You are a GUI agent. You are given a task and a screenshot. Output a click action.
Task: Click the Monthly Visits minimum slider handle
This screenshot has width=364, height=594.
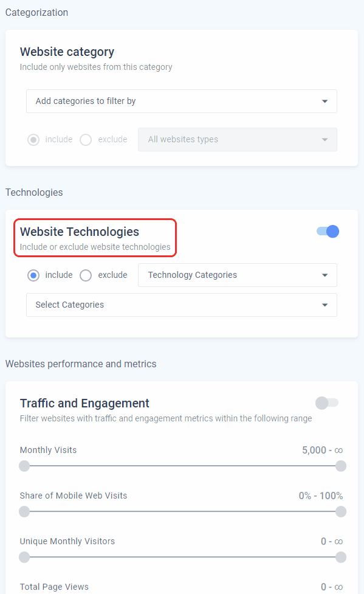coord(24,466)
